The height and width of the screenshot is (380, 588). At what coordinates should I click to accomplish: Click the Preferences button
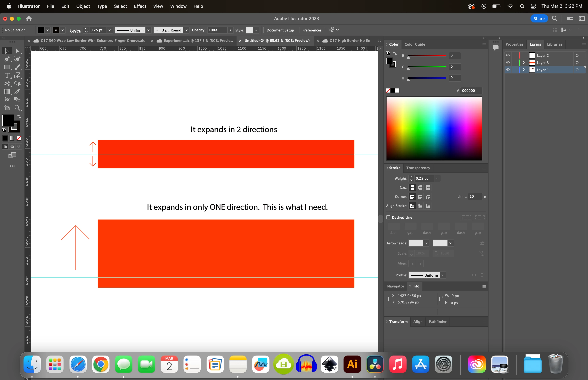point(312,30)
